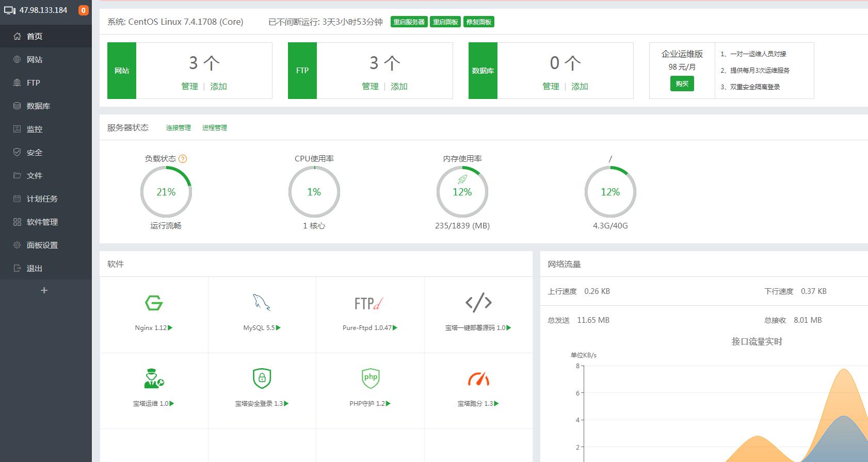Click the 总发送 value 11.65 MB
The height and width of the screenshot is (462, 868).
coord(593,320)
